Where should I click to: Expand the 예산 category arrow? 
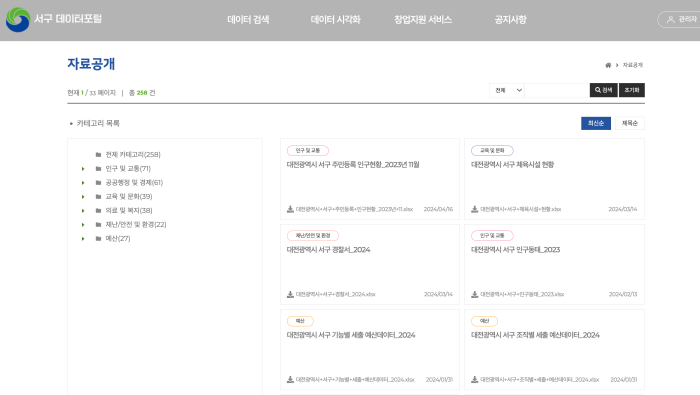click(83, 239)
